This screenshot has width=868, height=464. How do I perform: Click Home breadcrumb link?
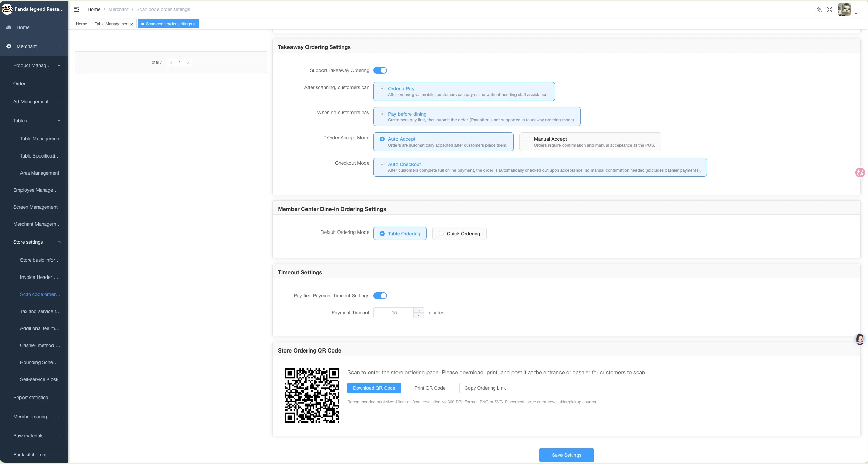tap(94, 9)
